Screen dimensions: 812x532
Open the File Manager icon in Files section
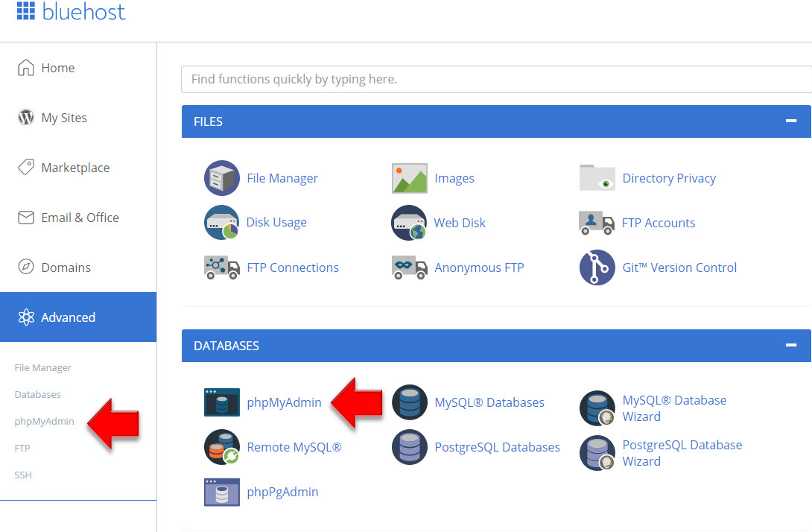pos(222,178)
